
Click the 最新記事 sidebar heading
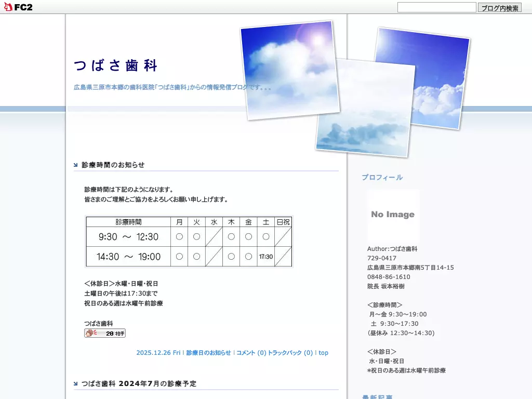[377, 396]
